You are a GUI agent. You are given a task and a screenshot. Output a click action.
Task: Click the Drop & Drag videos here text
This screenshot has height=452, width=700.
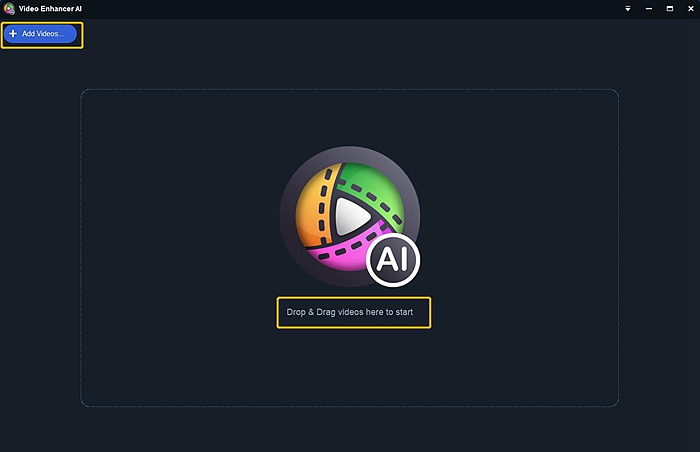[x=350, y=312]
